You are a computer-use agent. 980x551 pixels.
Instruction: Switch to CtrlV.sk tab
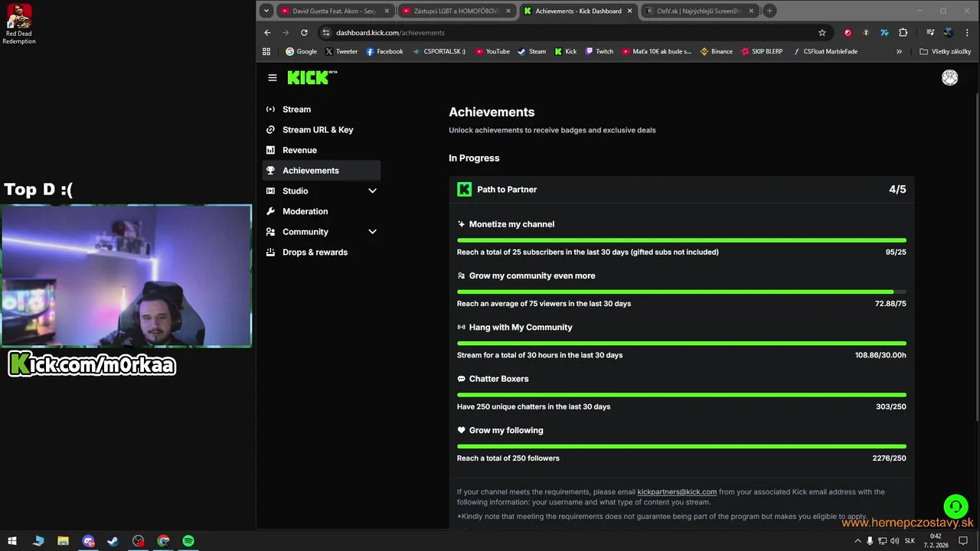(x=699, y=11)
